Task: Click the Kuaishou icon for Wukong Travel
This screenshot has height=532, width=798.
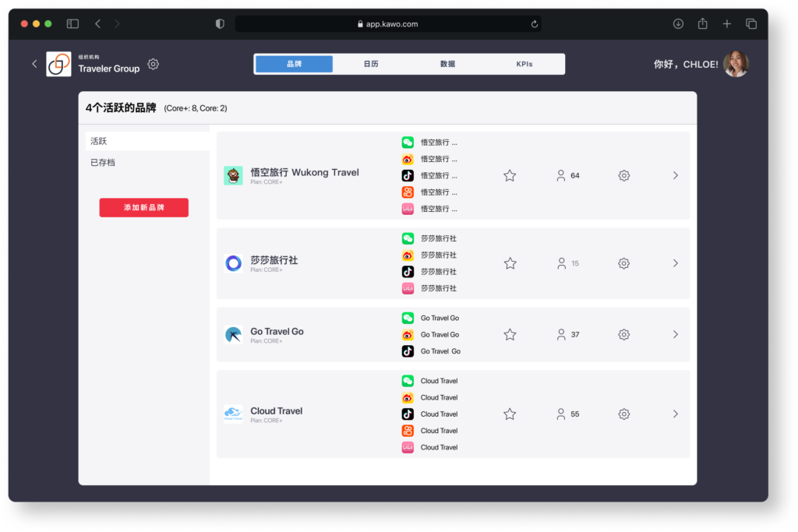Action: click(408, 192)
